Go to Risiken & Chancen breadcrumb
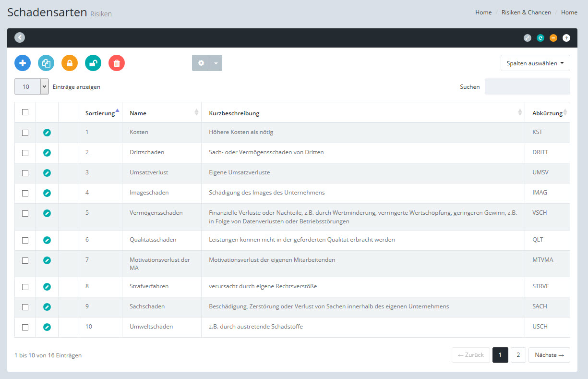The image size is (588, 379). [x=526, y=12]
